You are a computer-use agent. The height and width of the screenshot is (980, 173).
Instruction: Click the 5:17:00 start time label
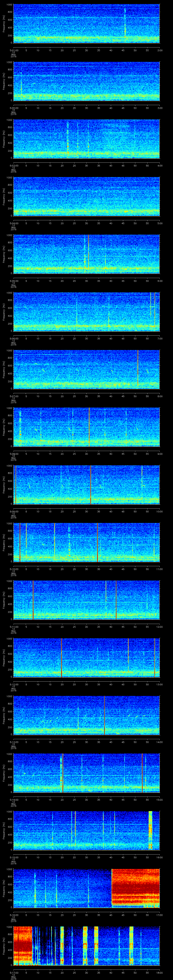(x=14, y=972)
